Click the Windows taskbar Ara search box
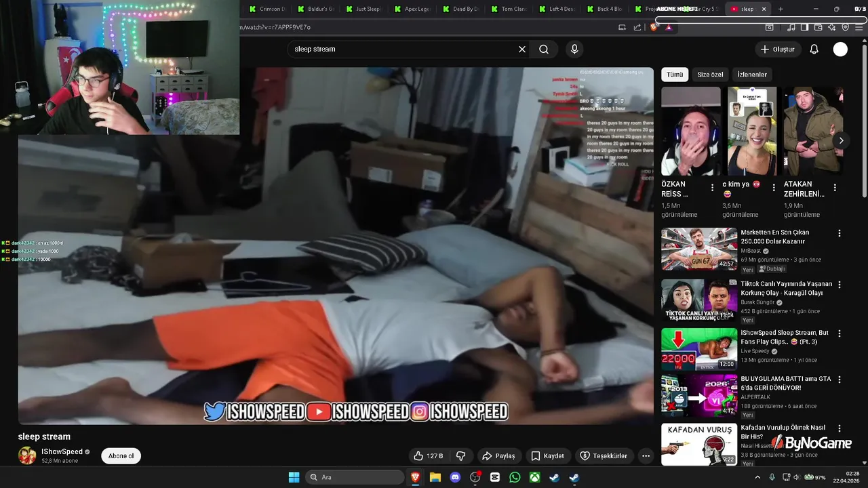The height and width of the screenshot is (488, 868). 355,477
